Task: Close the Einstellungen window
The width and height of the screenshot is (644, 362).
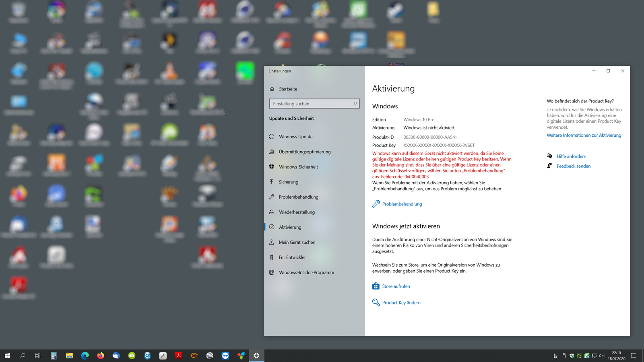Action: 623,71
